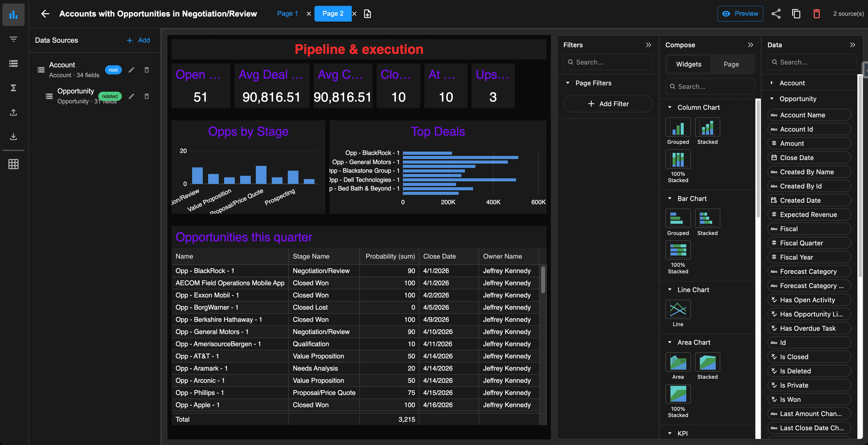
Task: Go back with the arrow icon
Action: click(x=45, y=13)
